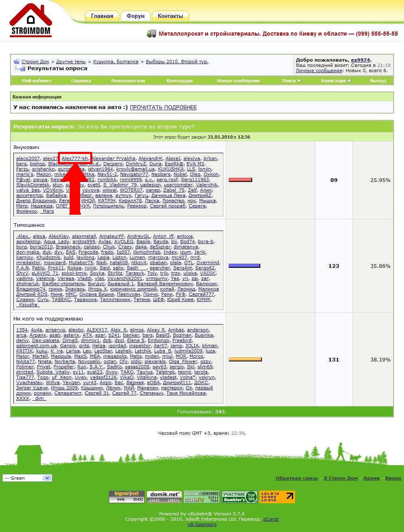The width and height of the screenshot is (404, 532).
Task: Open voter profile Navigator77
Action: [x=134, y=174]
